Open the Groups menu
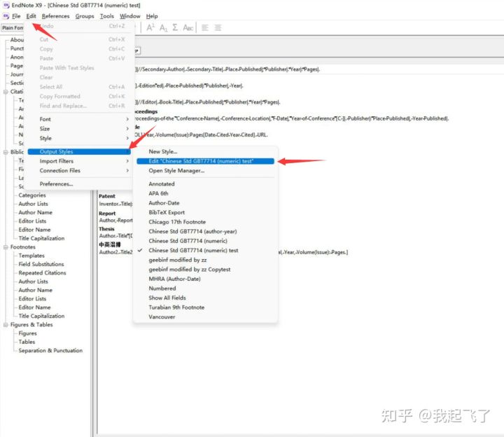This screenshot has width=504, height=437. coord(85,16)
